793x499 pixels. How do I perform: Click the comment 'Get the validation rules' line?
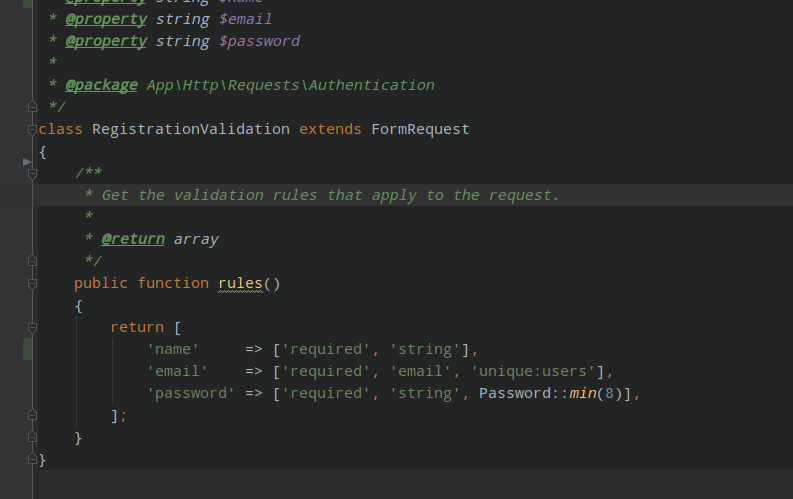pyautogui.click(x=322, y=195)
